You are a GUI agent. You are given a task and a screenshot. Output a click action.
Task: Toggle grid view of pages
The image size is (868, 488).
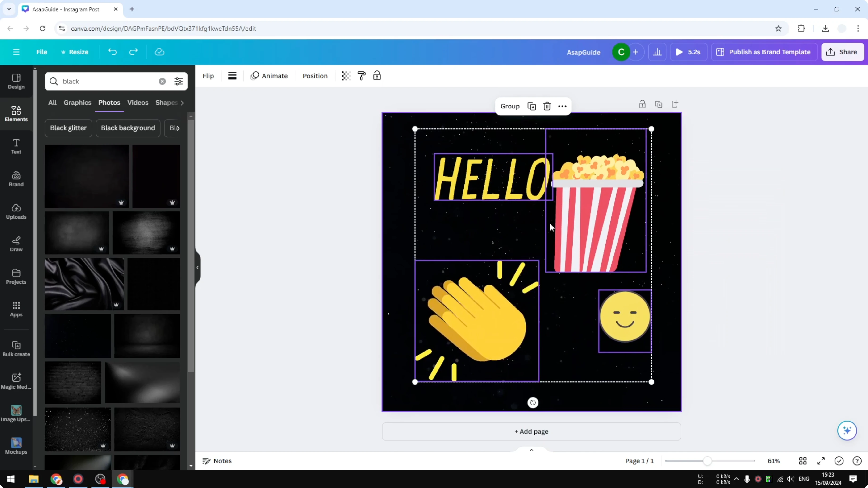point(803,461)
